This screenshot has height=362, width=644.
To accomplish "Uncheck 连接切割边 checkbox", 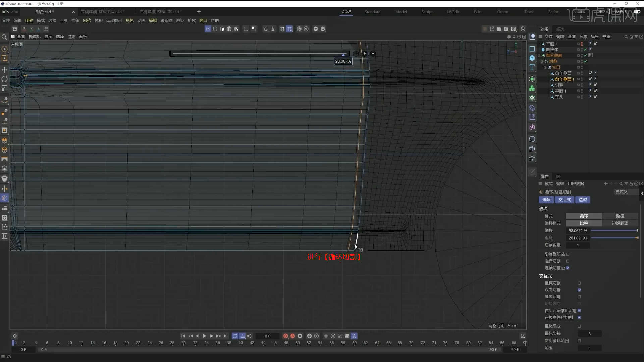I will pos(568,268).
